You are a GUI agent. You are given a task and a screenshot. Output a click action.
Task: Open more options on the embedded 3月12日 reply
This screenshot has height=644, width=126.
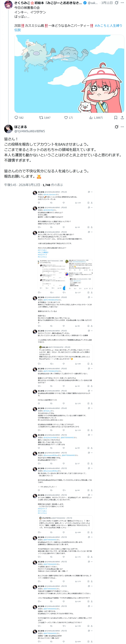pyautogui.click(x=92, y=192)
